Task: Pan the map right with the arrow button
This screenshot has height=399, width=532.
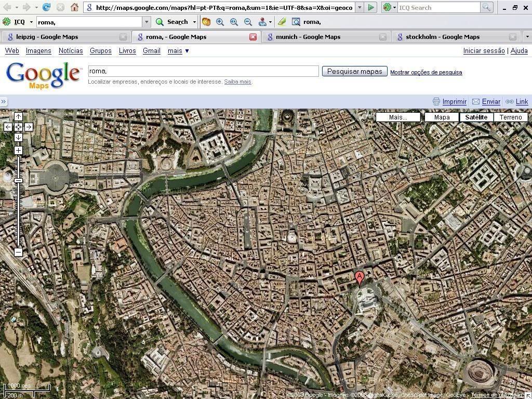Action: pos(29,127)
